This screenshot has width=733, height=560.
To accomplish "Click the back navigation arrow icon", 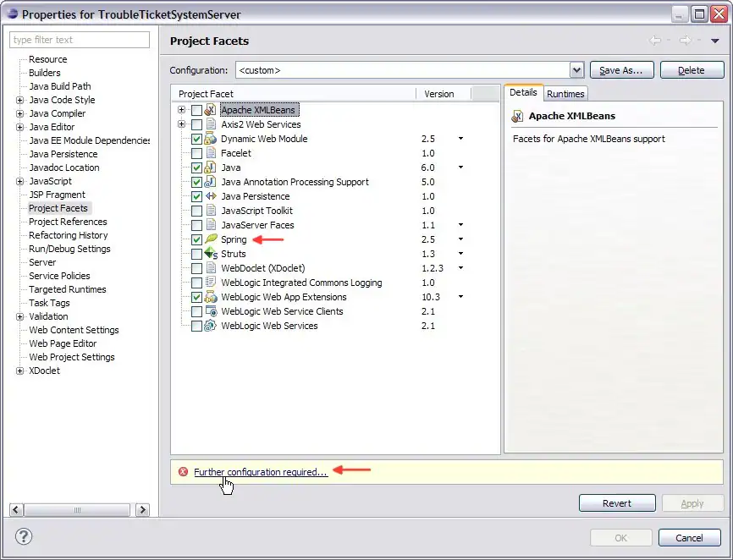I will coord(655,41).
